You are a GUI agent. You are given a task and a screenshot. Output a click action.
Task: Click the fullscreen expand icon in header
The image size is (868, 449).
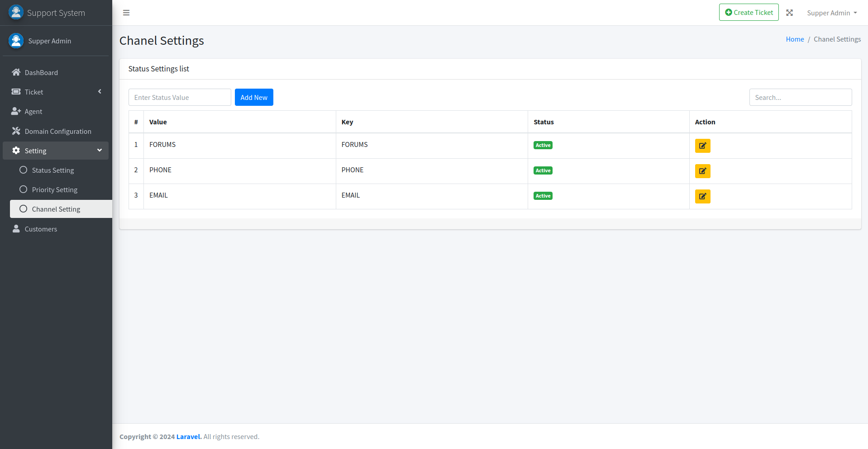click(x=789, y=13)
